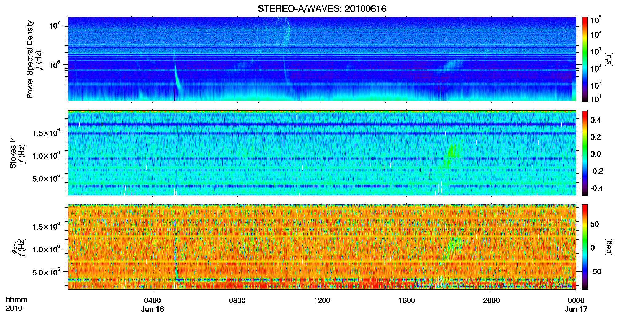Click the 2000 time tick label
Image resolution: width=644 pixels, height=332 pixels.
coord(491,300)
